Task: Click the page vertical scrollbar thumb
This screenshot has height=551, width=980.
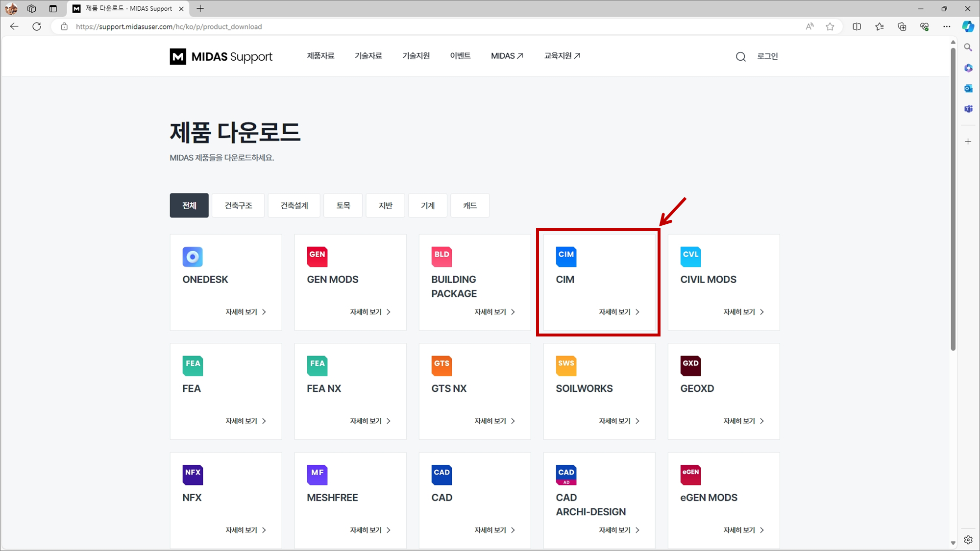Action: (x=953, y=198)
